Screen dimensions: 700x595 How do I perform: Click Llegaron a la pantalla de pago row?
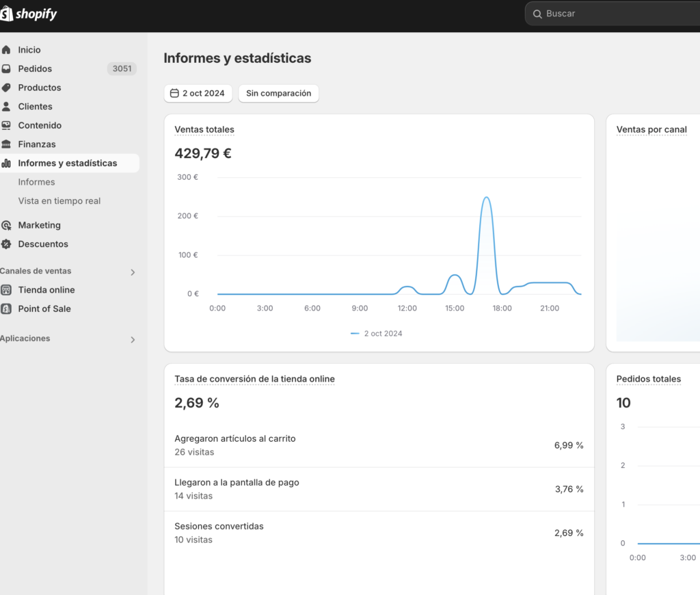379,489
